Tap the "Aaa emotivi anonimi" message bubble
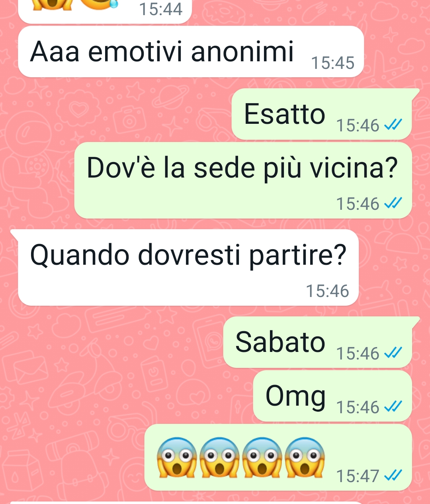The image size is (430, 504). (x=191, y=52)
